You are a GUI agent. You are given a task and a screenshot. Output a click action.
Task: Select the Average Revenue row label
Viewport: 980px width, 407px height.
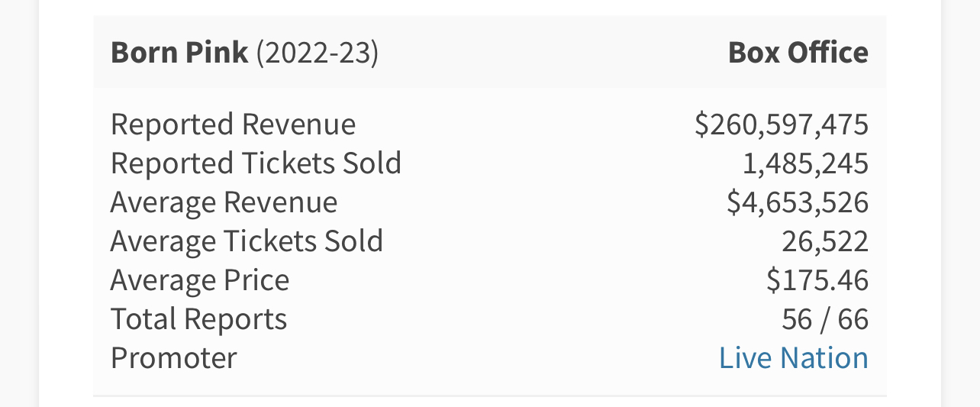(x=224, y=202)
